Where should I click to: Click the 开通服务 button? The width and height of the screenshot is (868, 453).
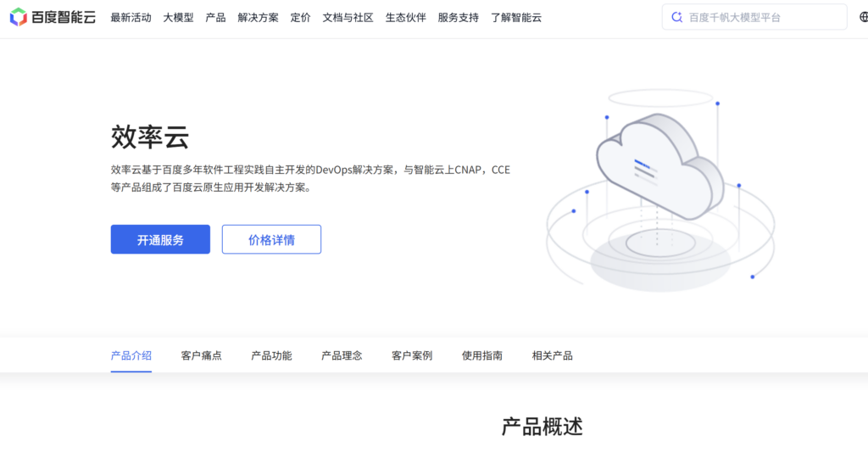(160, 239)
